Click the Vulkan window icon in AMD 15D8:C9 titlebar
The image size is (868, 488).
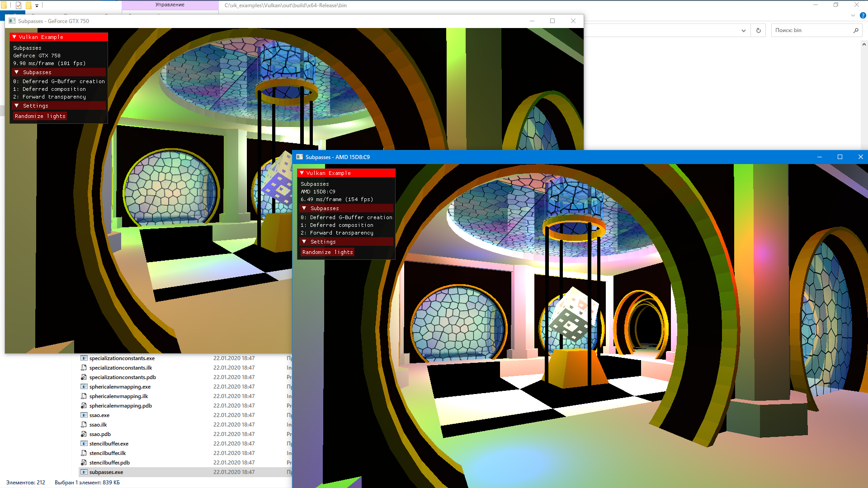(x=299, y=157)
